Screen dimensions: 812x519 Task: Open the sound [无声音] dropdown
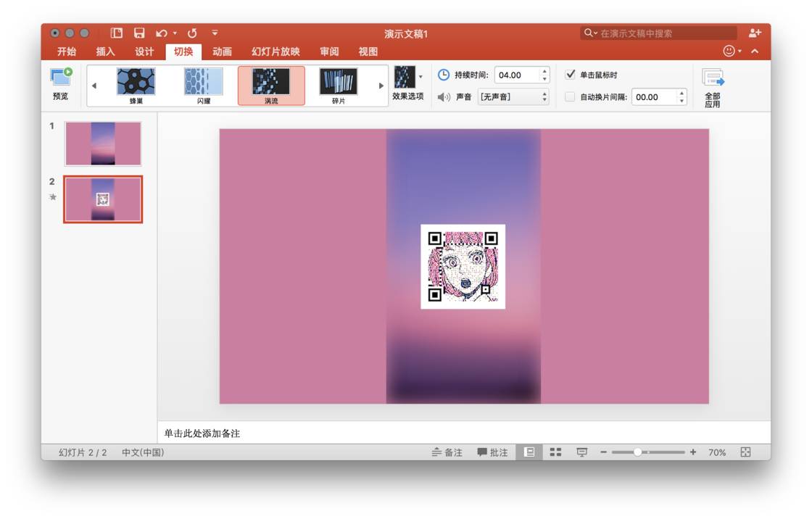513,97
